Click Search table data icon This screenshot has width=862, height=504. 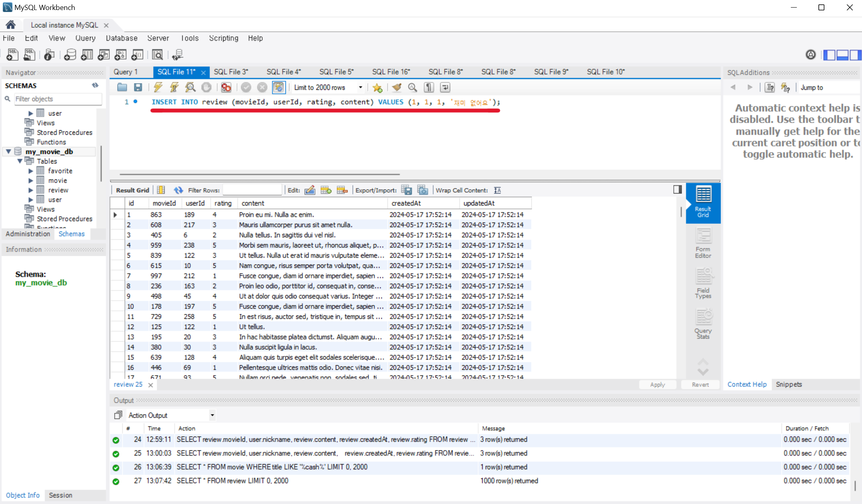click(157, 55)
